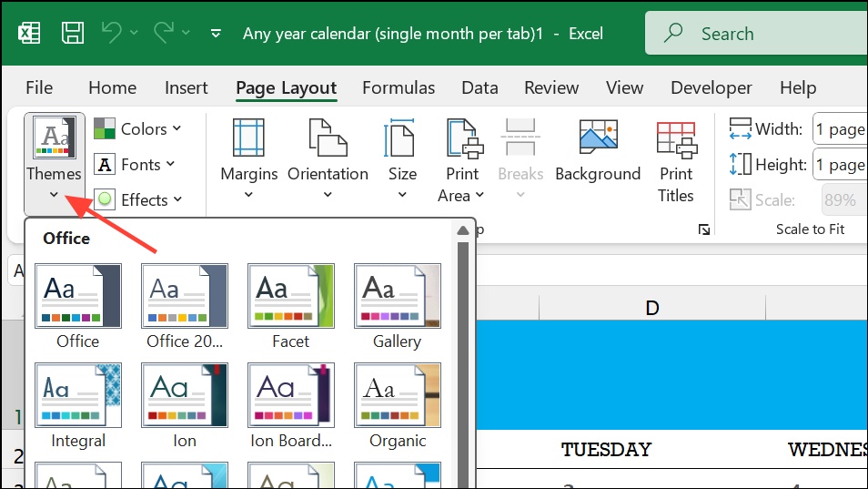Toggle the Themes gallery button

tap(55, 163)
